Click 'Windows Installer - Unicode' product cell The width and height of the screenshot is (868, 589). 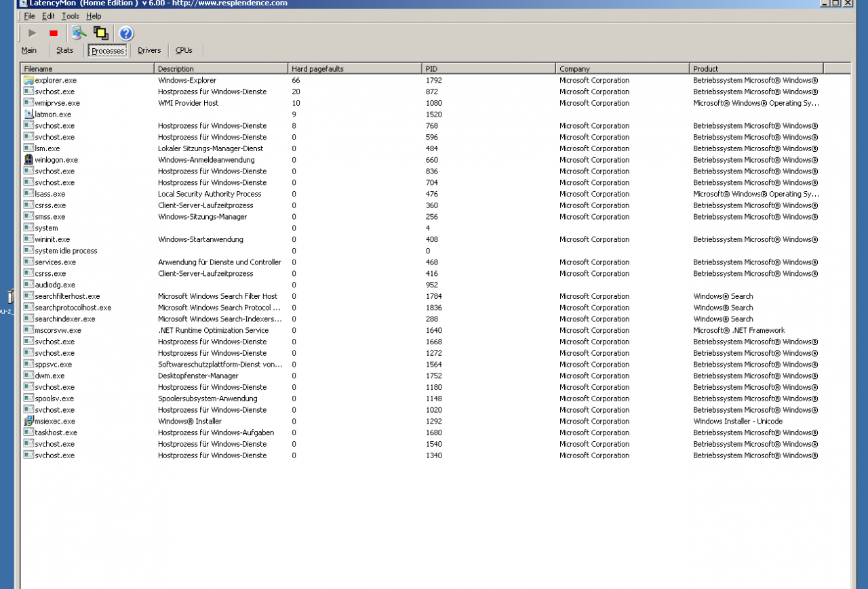point(737,421)
